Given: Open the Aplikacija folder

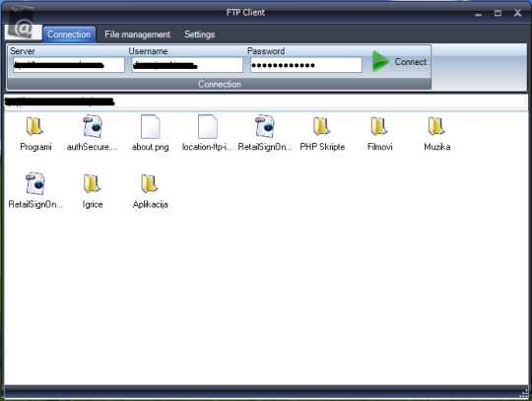Looking at the screenshot, I should click(150, 183).
